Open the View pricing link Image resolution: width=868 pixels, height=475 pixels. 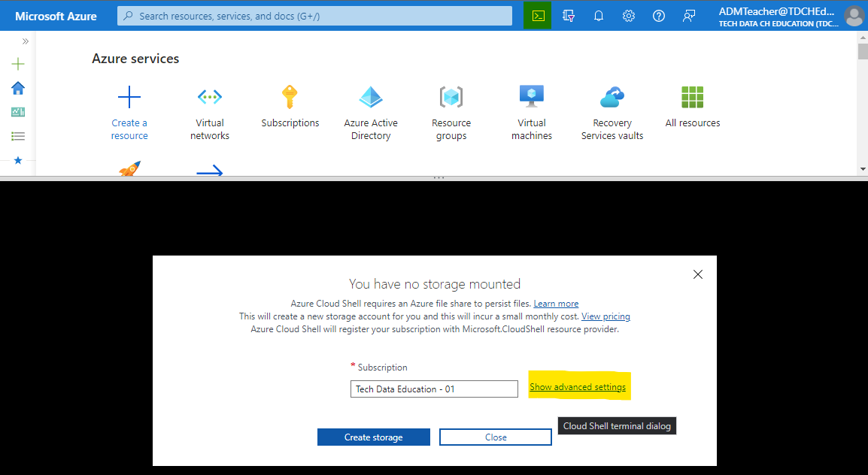click(605, 316)
